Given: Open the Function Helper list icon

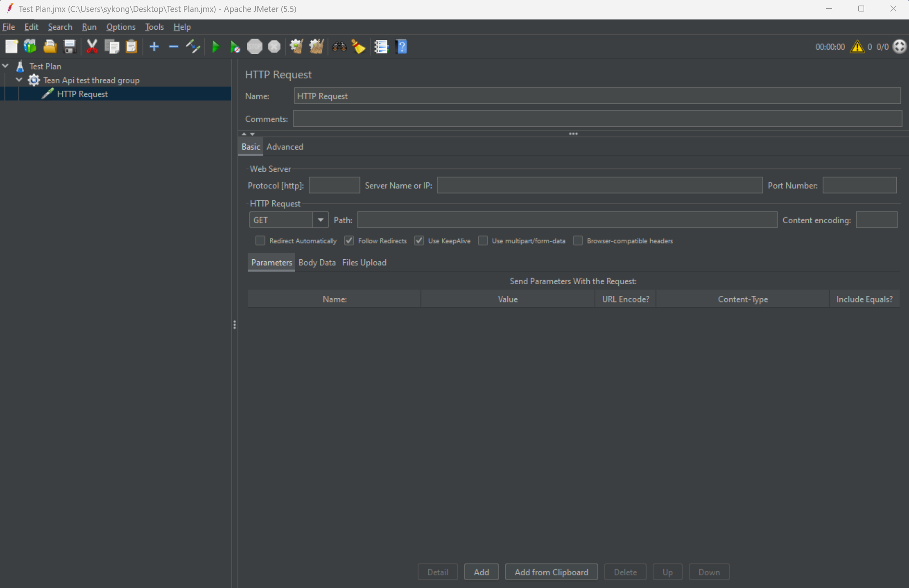Looking at the screenshot, I should tap(381, 47).
